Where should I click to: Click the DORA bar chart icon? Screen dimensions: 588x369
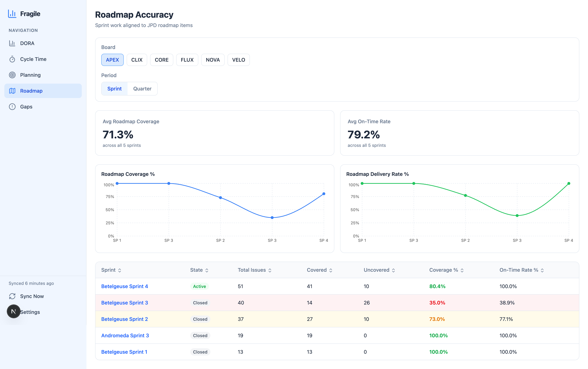click(x=12, y=43)
